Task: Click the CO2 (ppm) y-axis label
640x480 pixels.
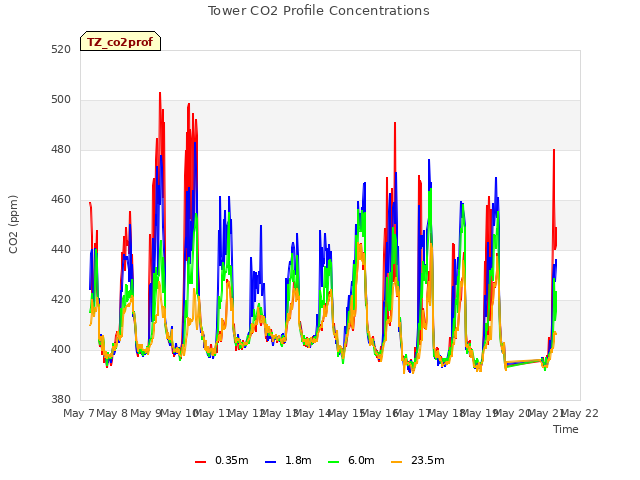Action: 13,224
